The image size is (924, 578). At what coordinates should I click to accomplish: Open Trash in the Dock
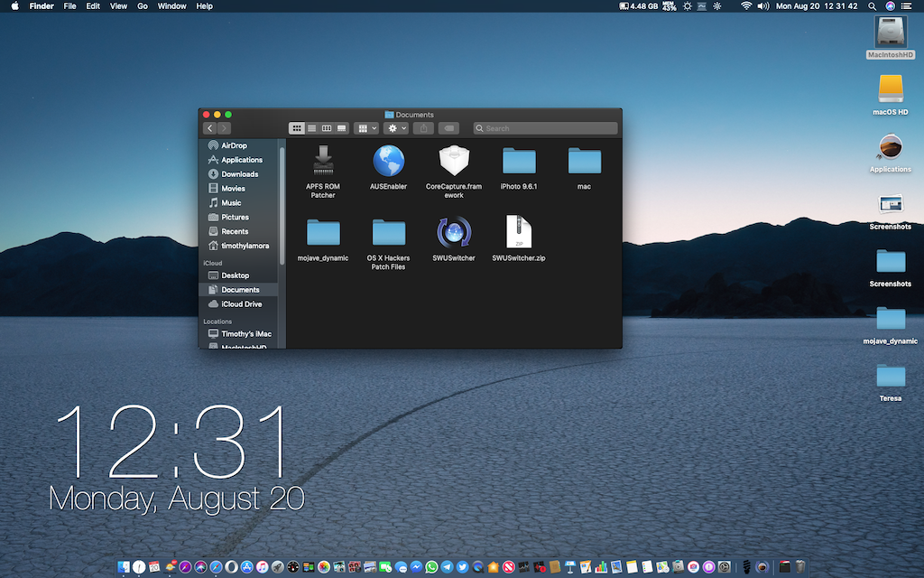click(x=799, y=567)
